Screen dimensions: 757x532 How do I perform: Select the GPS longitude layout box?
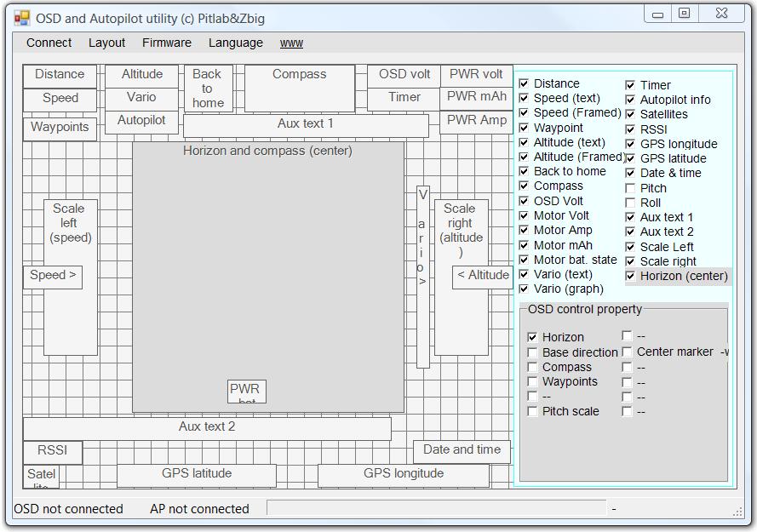coord(404,476)
